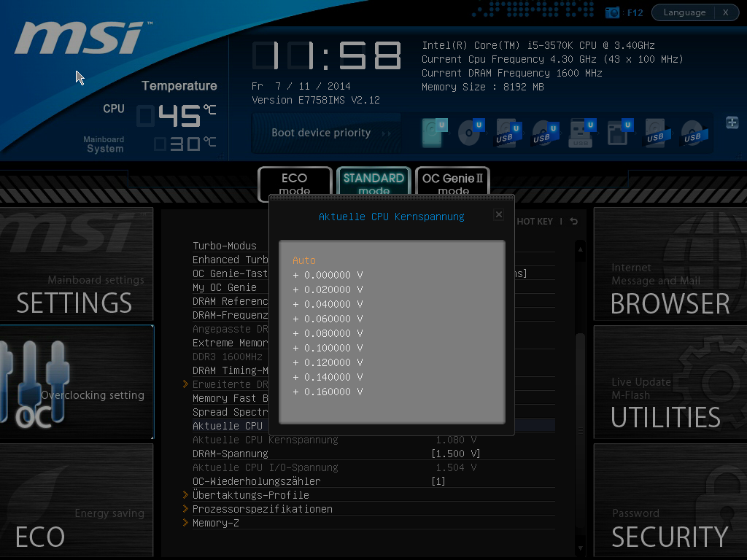Click the DRAM-Spannung label

(x=230, y=454)
